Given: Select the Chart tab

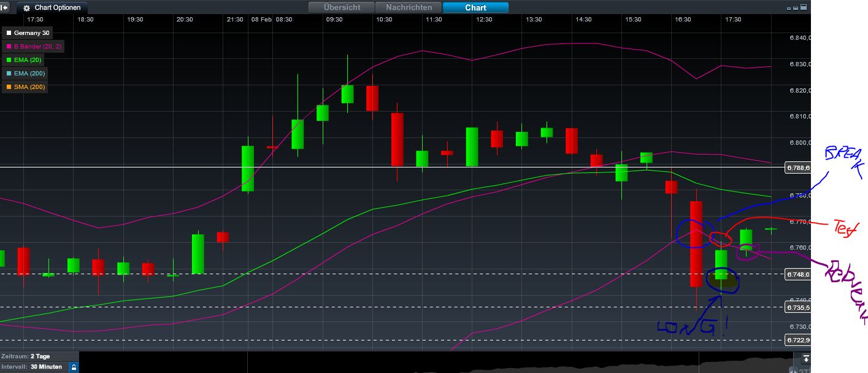Looking at the screenshot, I should [x=474, y=7].
